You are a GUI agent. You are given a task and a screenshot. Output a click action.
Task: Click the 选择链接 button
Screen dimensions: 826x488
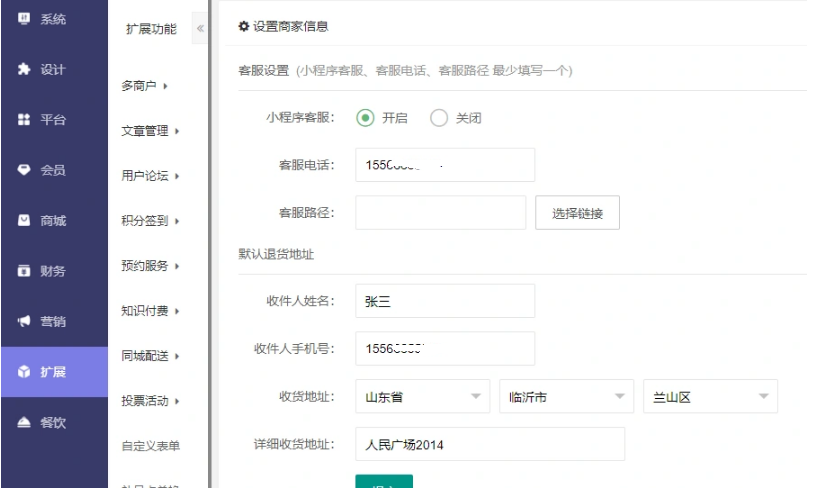coord(577,213)
